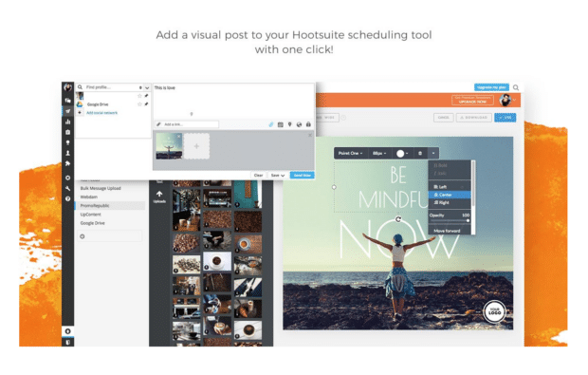Click the Add social network link
Screen dimensions: 588x375
(102, 113)
